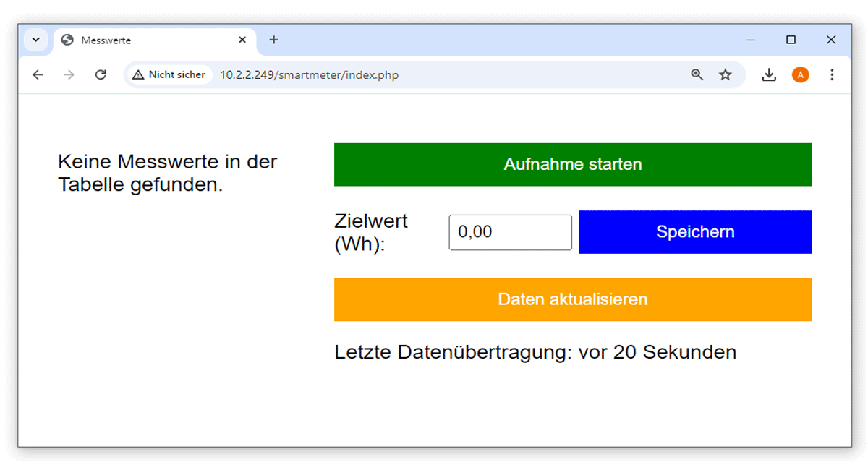The height and width of the screenshot is (470, 868).
Task: Open a new tab with plus icon
Action: pyautogui.click(x=273, y=40)
